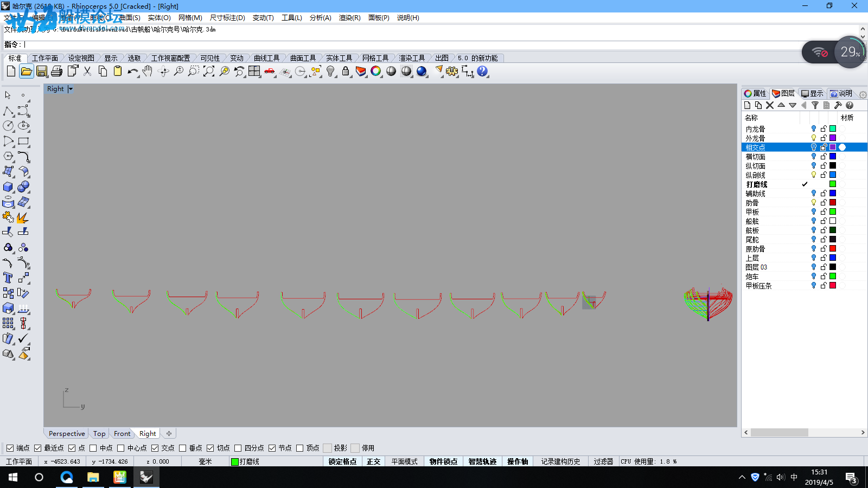
Task: Select the Polyline tool in left sidebar
Action: point(8,111)
